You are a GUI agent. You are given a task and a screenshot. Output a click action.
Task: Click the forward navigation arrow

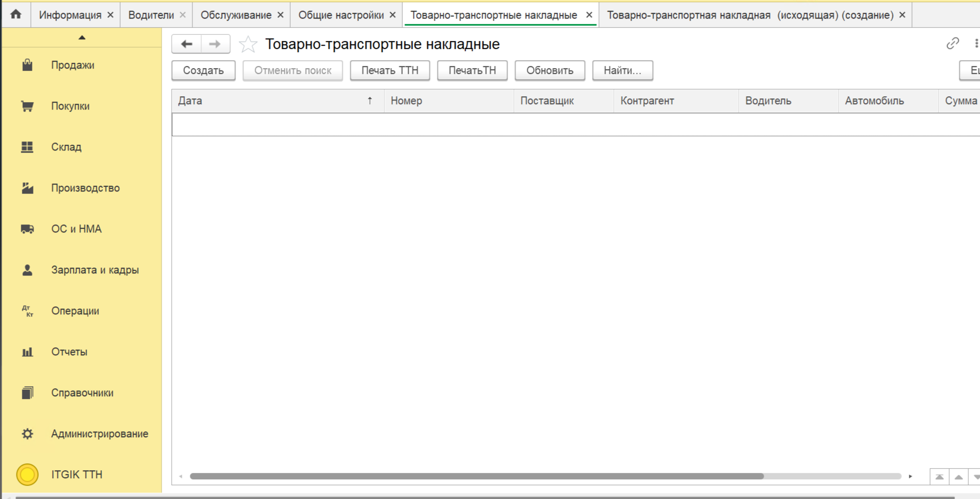pyautogui.click(x=215, y=44)
